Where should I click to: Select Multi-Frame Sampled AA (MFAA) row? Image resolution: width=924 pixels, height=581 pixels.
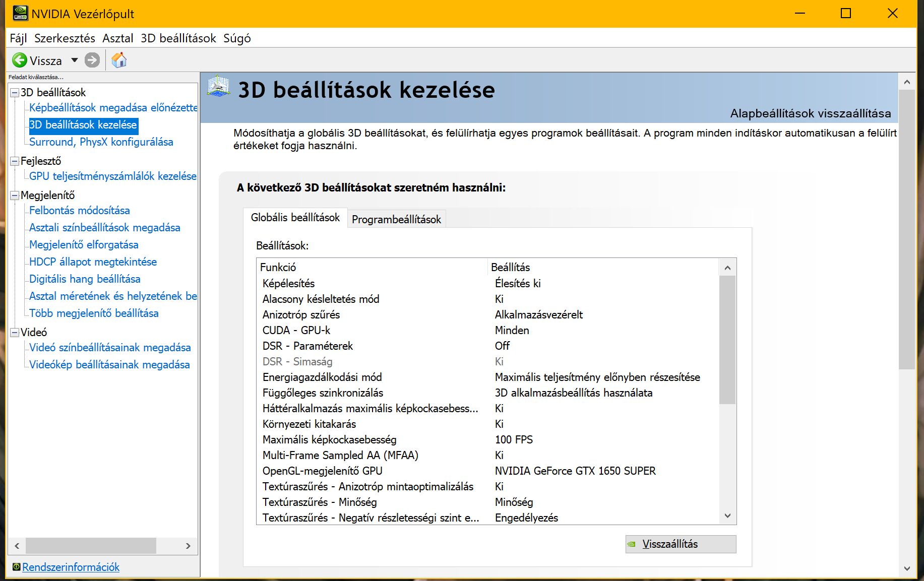(488, 455)
